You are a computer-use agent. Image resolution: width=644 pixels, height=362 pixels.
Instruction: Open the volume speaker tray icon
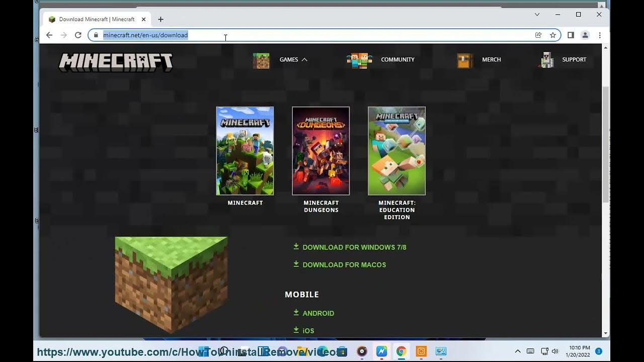pos(555,351)
